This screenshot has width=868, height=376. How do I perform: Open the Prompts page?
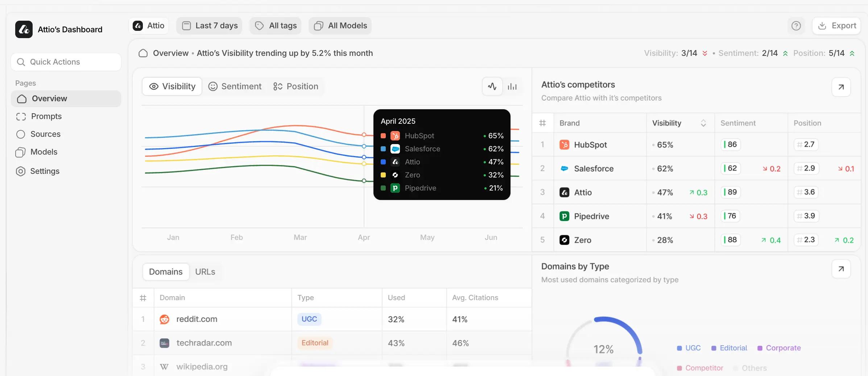click(x=39, y=117)
